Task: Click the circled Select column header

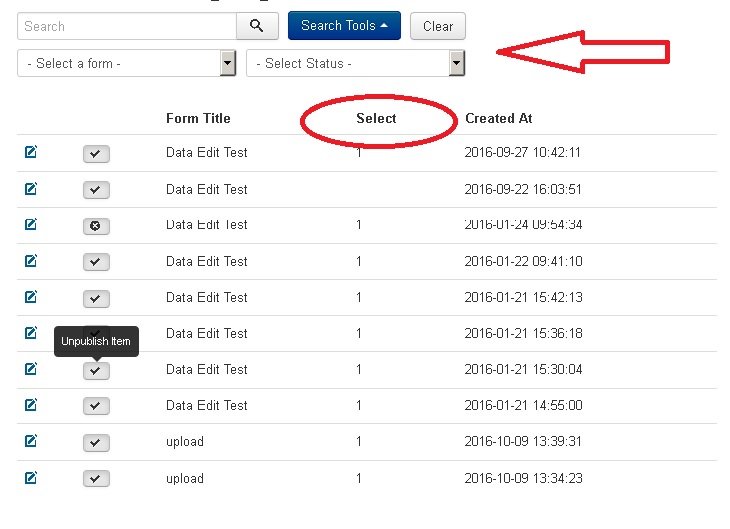Action: tap(376, 118)
